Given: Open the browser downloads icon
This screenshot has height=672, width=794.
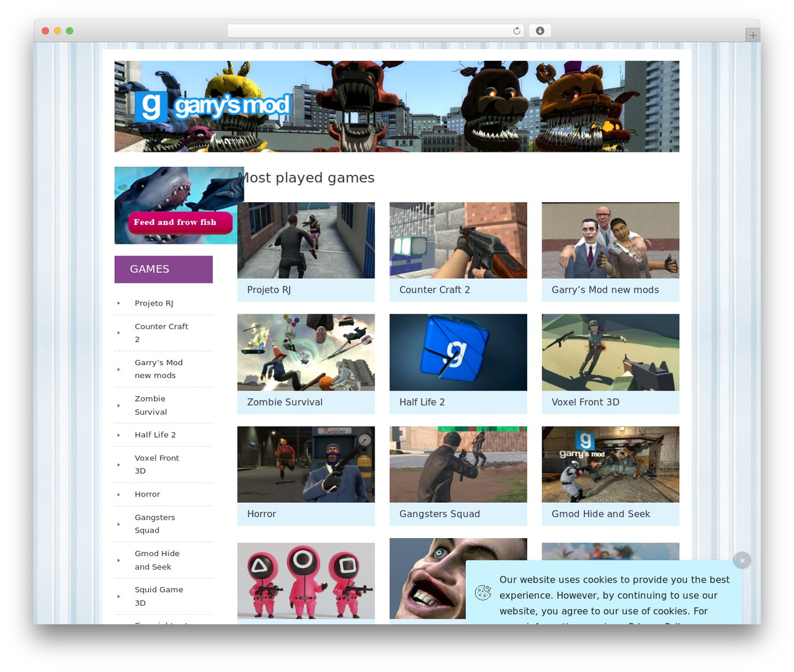Looking at the screenshot, I should [x=540, y=31].
